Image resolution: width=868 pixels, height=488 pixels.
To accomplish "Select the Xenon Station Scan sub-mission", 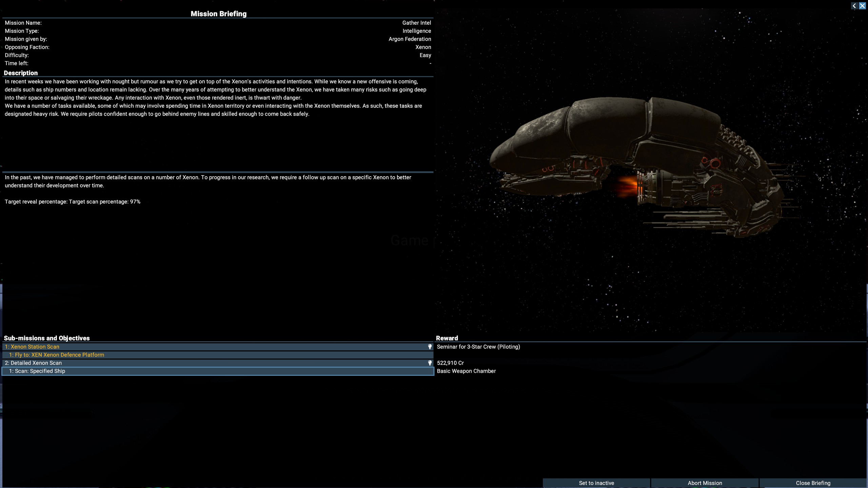I will coord(32,347).
